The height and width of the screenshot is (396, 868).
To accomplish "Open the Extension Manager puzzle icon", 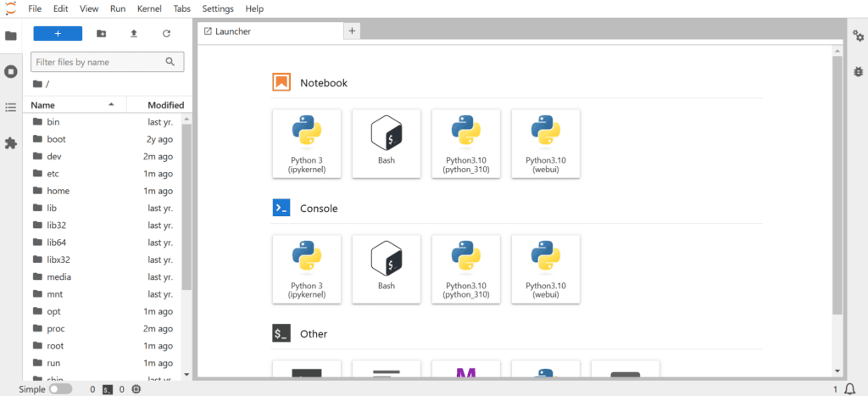I will point(10,143).
